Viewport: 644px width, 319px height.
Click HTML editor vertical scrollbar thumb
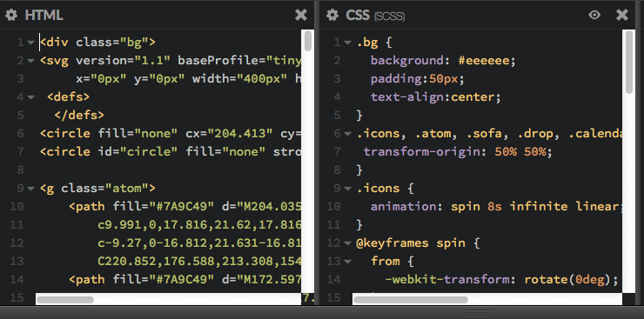(307, 42)
